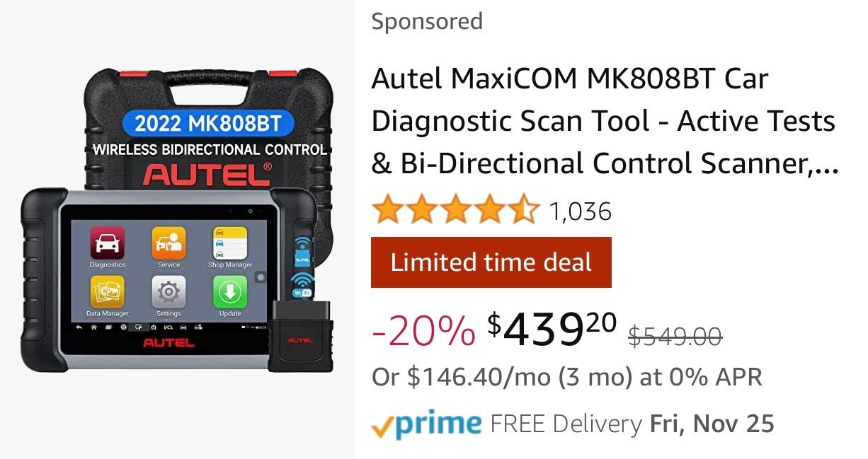868x459 pixels.
Task: Click the black OBD dongle in product image
Action: [x=300, y=336]
